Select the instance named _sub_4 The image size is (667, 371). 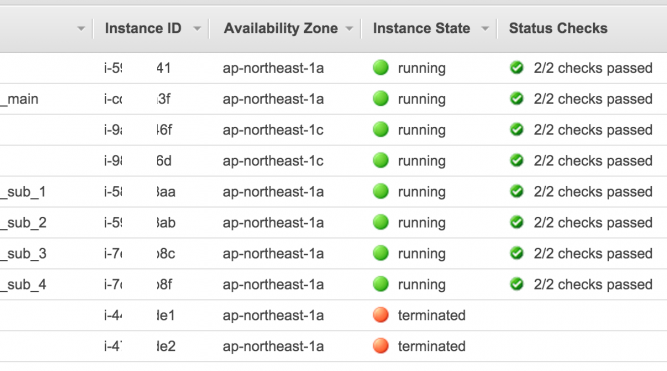pyautogui.click(x=23, y=285)
